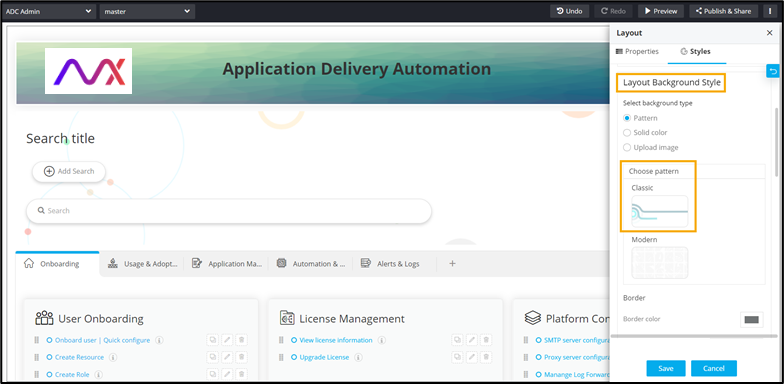Edit the Upgrade License row
The height and width of the screenshot is (384, 784).
(472, 358)
